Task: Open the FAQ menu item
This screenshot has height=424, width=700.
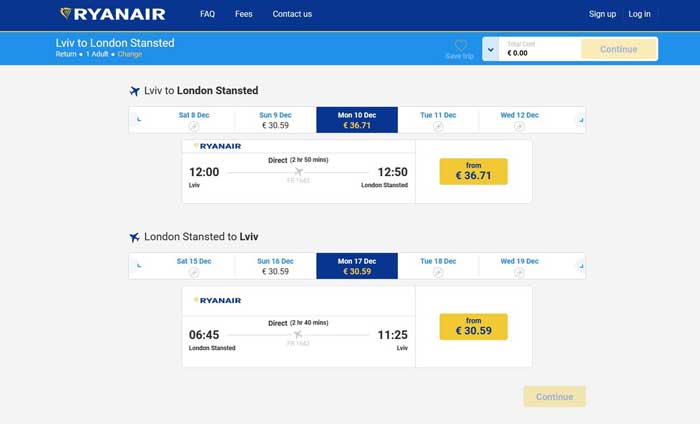Action: (x=207, y=14)
